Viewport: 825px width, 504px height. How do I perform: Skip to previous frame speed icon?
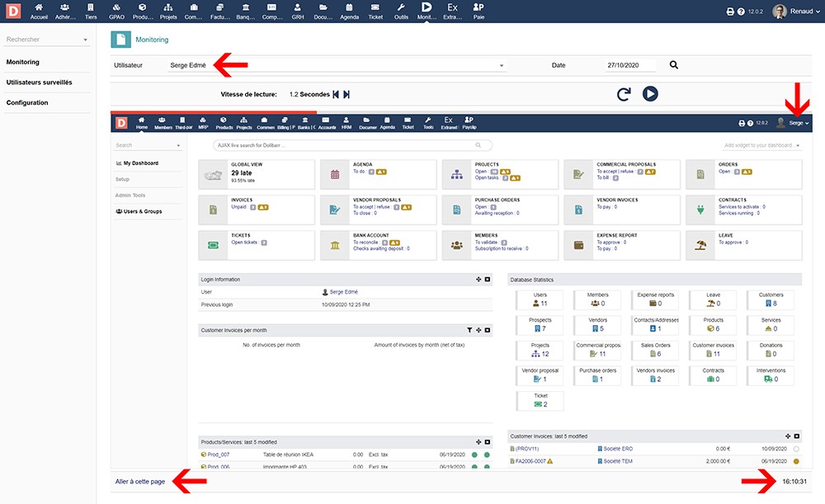(x=336, y=95)
